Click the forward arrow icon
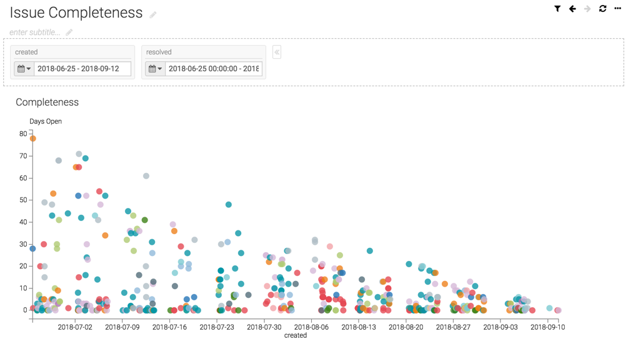628x364 pixels. (587, 9)
